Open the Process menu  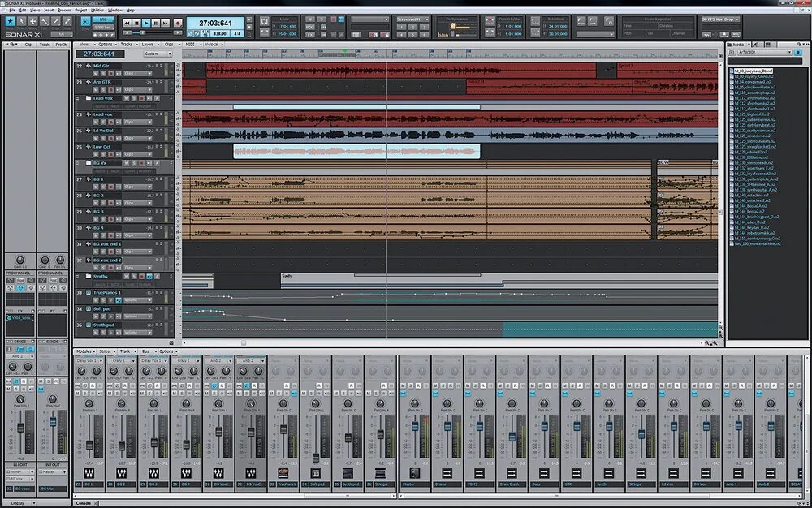click(x=64, y=10)
